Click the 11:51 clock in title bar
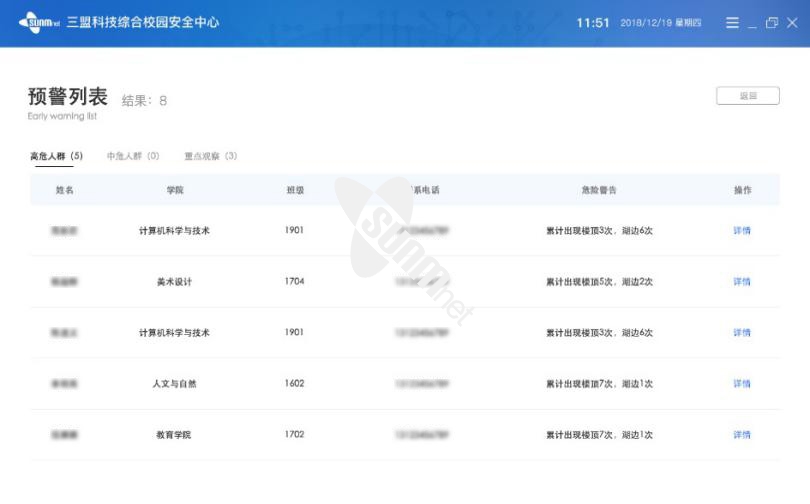Image resolution: width=810 pixels, height=504 pixels. (593, 23)
